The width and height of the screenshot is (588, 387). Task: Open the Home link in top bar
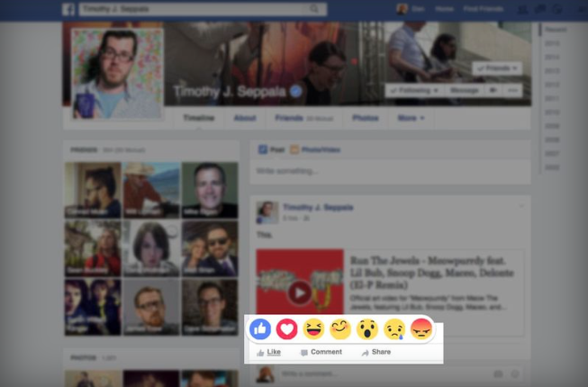click(444, 9)
